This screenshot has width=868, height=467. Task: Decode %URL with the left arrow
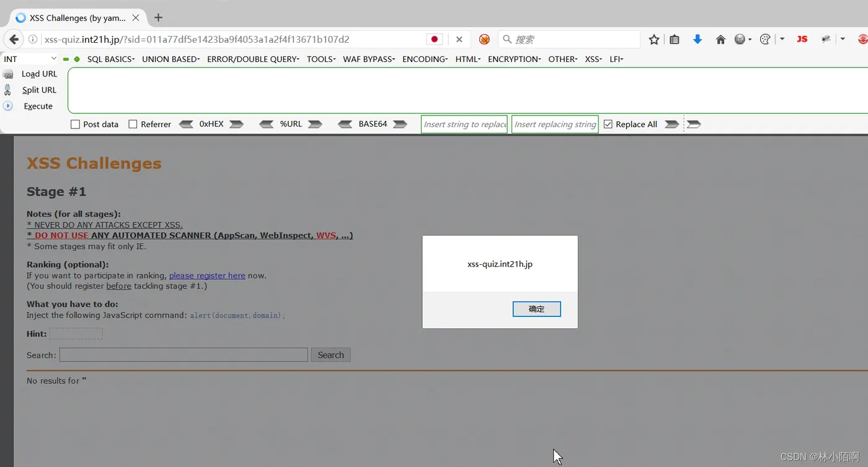(x=266, y=124)
